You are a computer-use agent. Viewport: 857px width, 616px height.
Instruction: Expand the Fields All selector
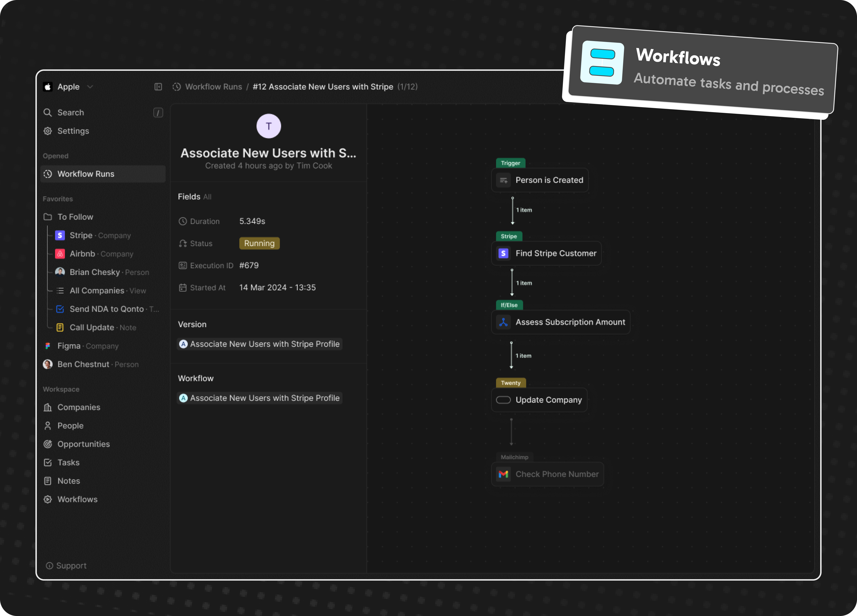[x=207, y=197]
